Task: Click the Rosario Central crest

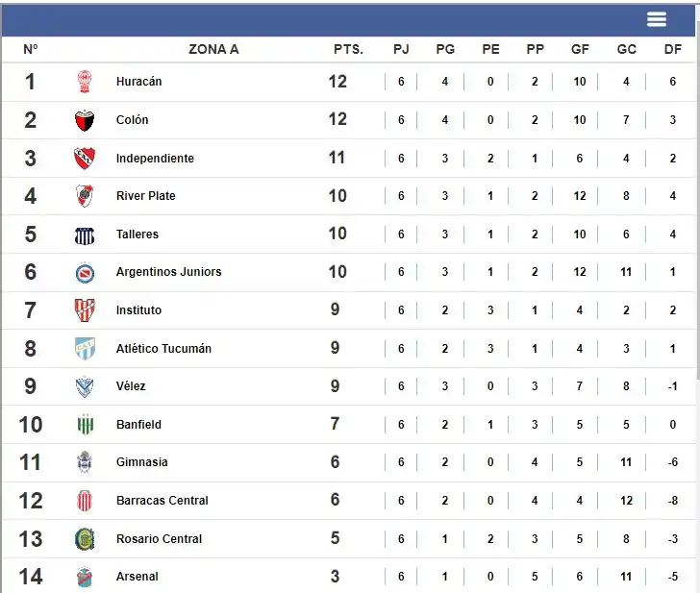Action: pyautogui.click(x=85, y=539)
